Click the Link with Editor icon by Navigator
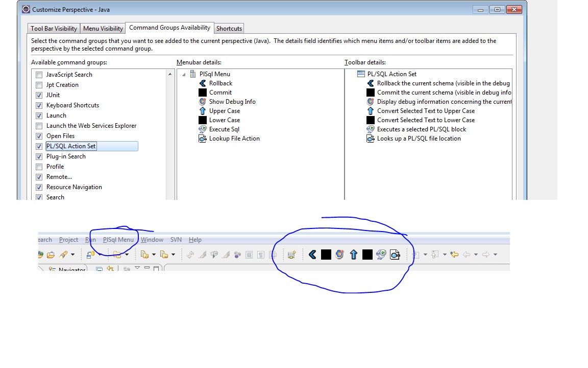This screenshot has width=588, height=368. (x=111, y=268)
